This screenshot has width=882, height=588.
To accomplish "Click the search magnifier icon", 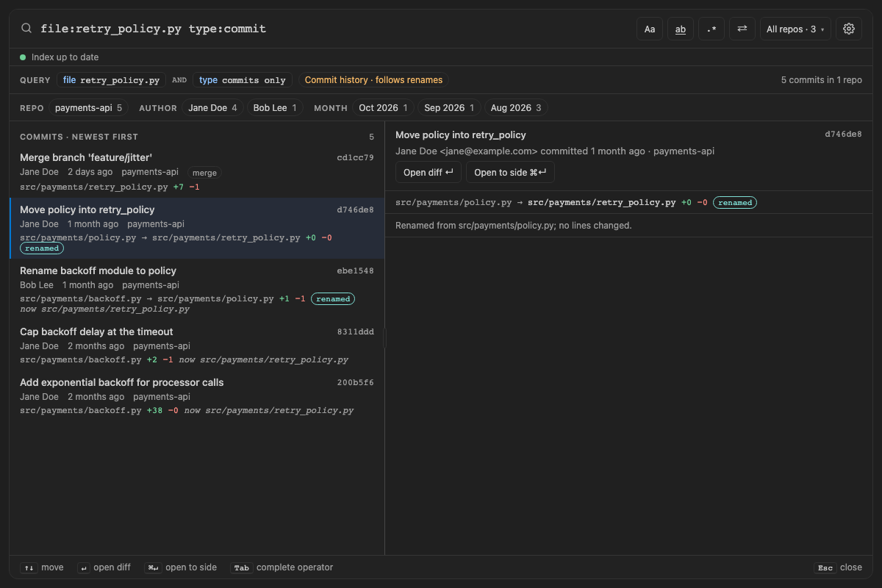I will (x=26, y=29).
